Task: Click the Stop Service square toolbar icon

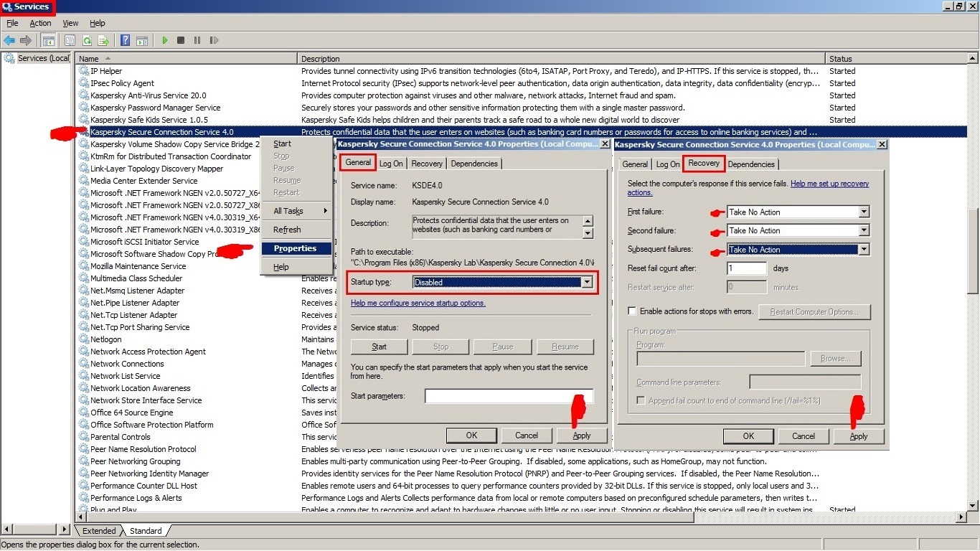Action: [x=181, y=41]
